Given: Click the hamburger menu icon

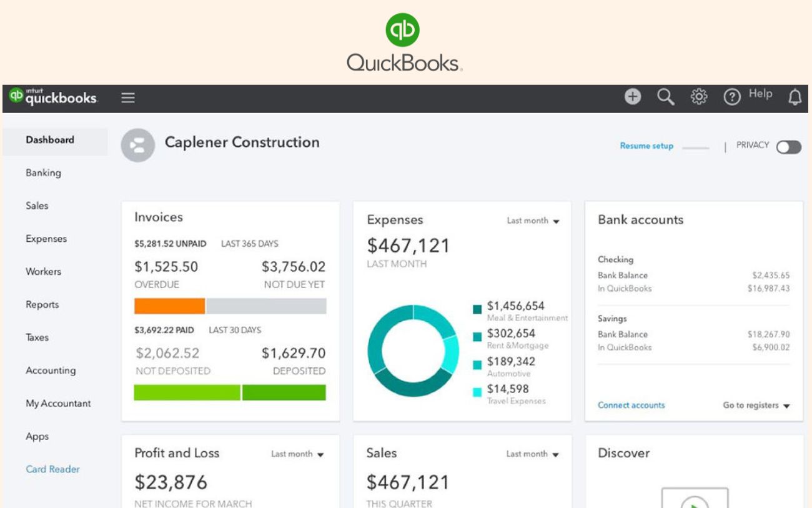Looking at the screenshot, I should (x=128, y=97).
